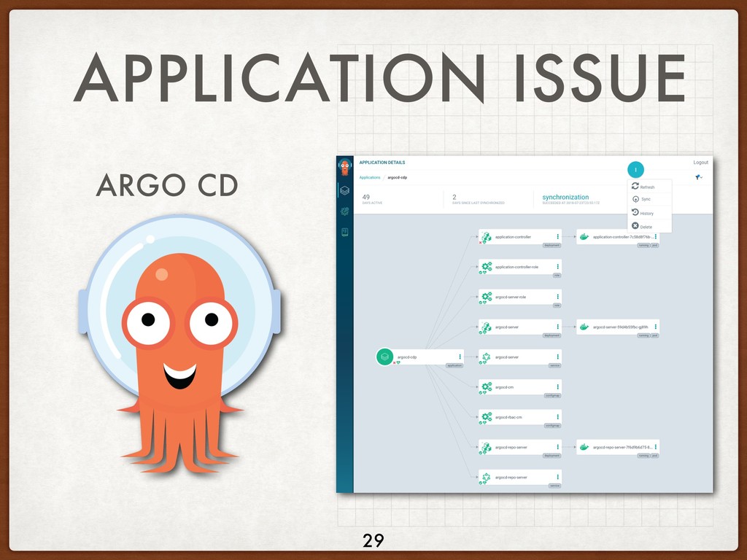Open kebab menu of argocd-server-59d4b55fbc pod
The image size is (747, 560).
(656, 327)
